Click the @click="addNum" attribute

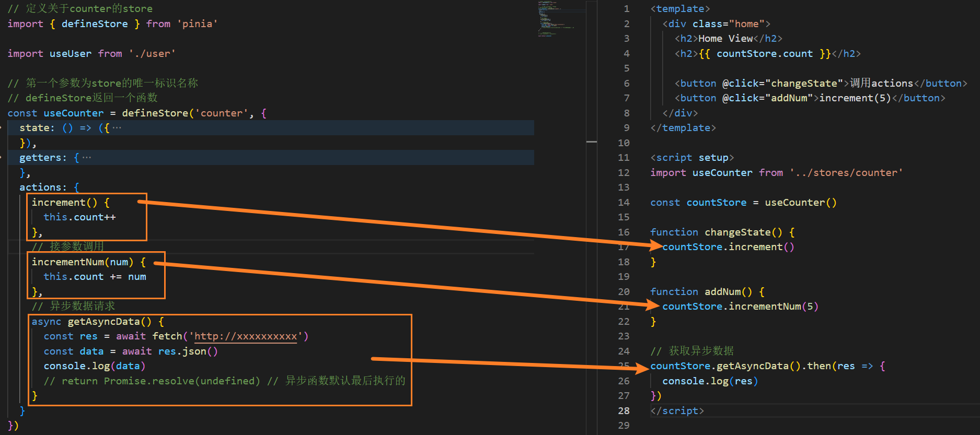click(x=768, y=98)
